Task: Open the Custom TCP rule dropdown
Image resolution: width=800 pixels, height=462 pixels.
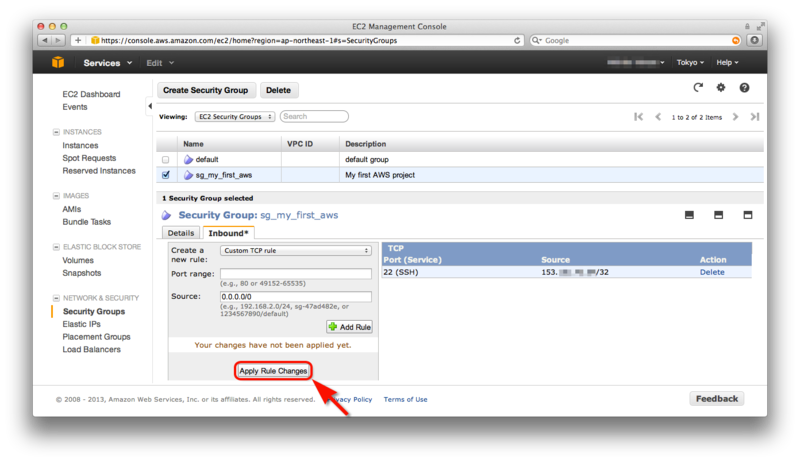Action: click(x=296, y=250)
